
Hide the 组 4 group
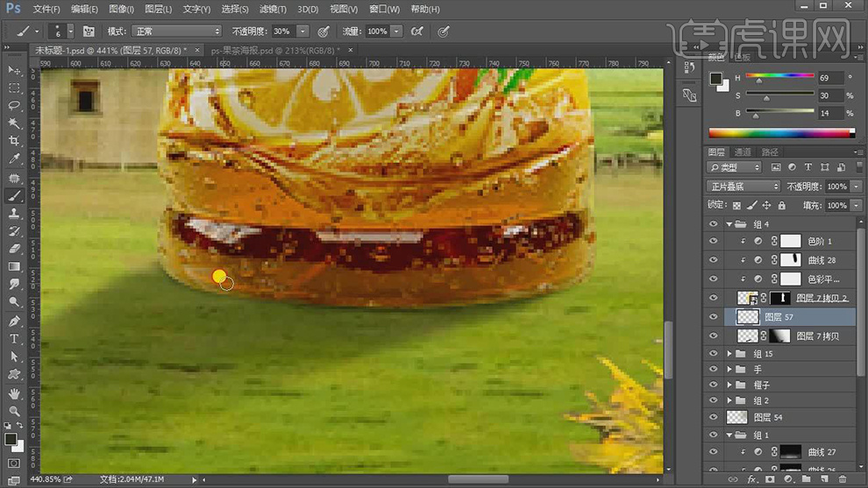click(713, 224)
